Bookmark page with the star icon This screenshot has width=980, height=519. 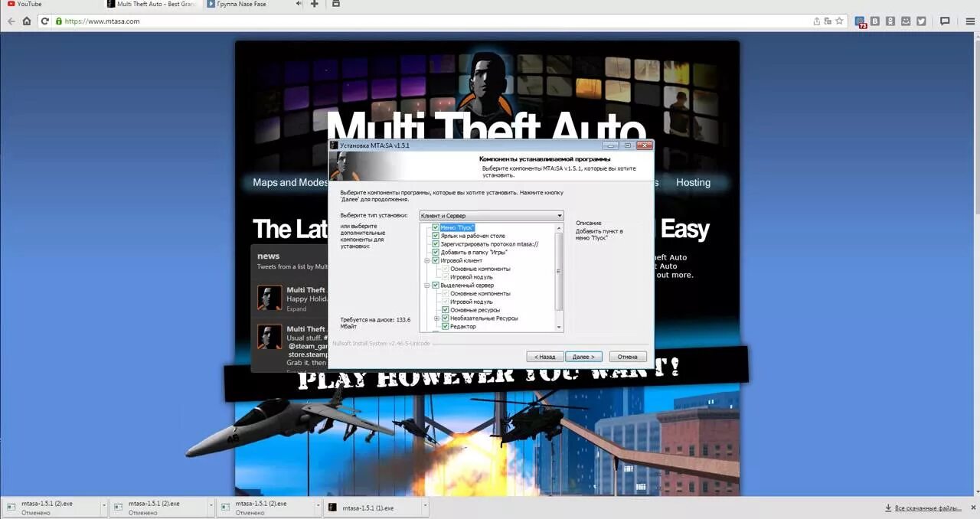click(x=839, y=21)
